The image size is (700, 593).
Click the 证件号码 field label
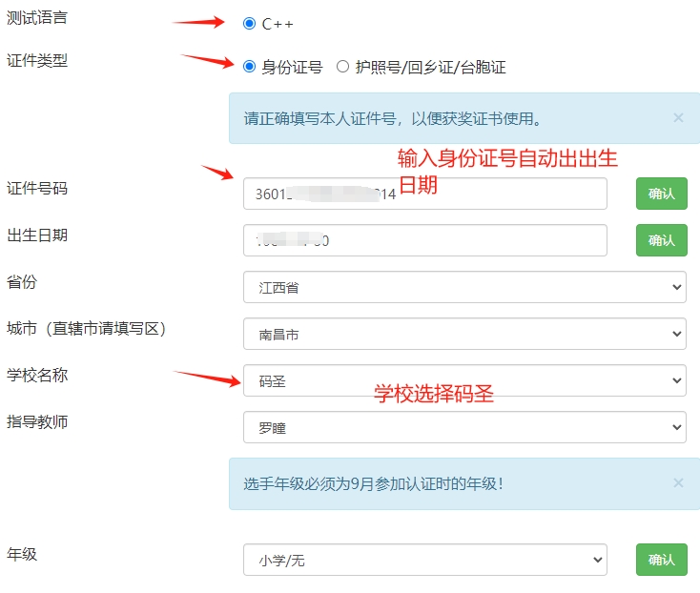37,188
